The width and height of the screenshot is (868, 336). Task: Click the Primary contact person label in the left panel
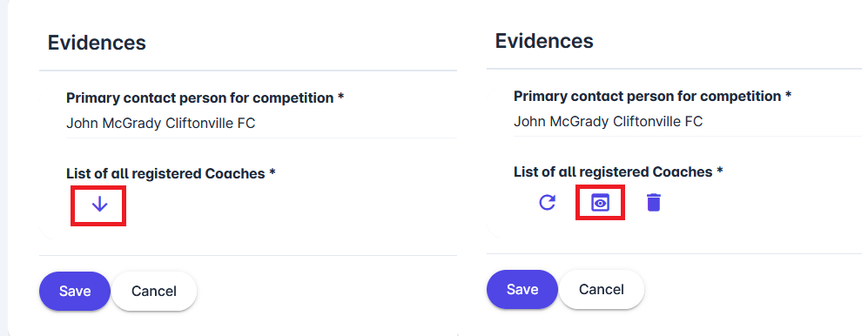coord(200,98)
